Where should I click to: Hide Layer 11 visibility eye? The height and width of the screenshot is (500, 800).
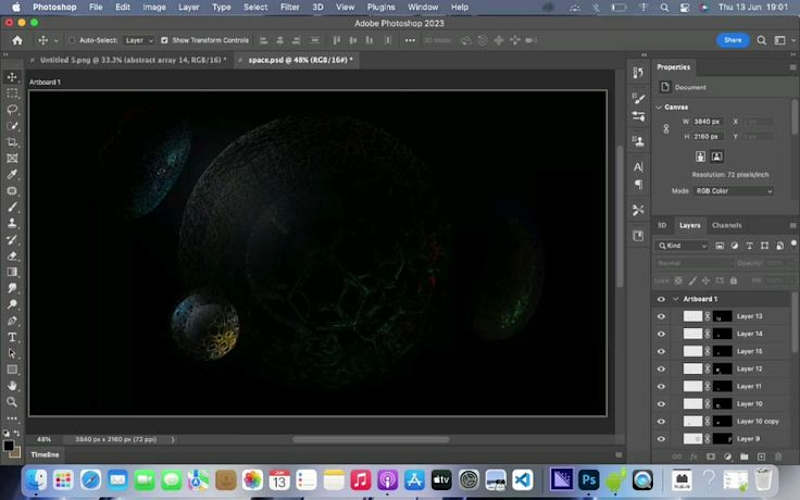(661, 386)
